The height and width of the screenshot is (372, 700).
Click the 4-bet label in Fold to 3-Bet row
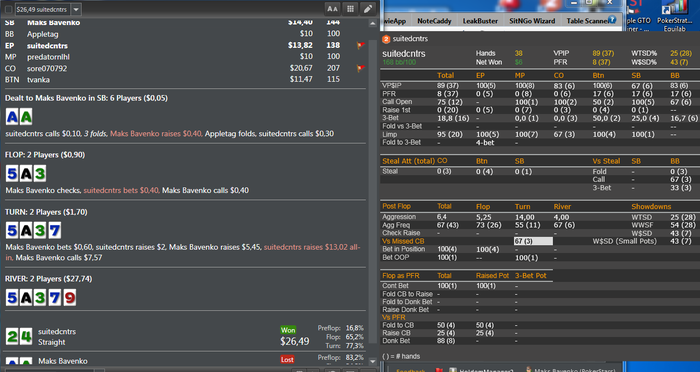click(484, 143)
